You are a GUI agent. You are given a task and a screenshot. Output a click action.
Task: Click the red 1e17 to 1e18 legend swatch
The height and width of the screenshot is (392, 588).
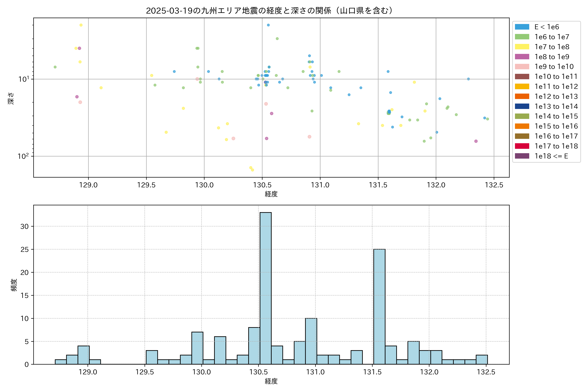tap(522, 146)
